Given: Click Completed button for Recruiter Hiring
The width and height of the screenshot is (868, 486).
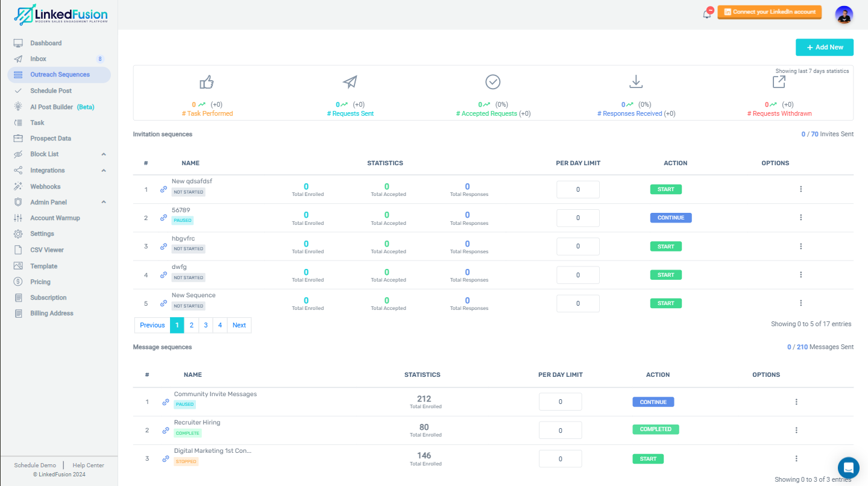Looking at the screenshot, I should 656,429.
